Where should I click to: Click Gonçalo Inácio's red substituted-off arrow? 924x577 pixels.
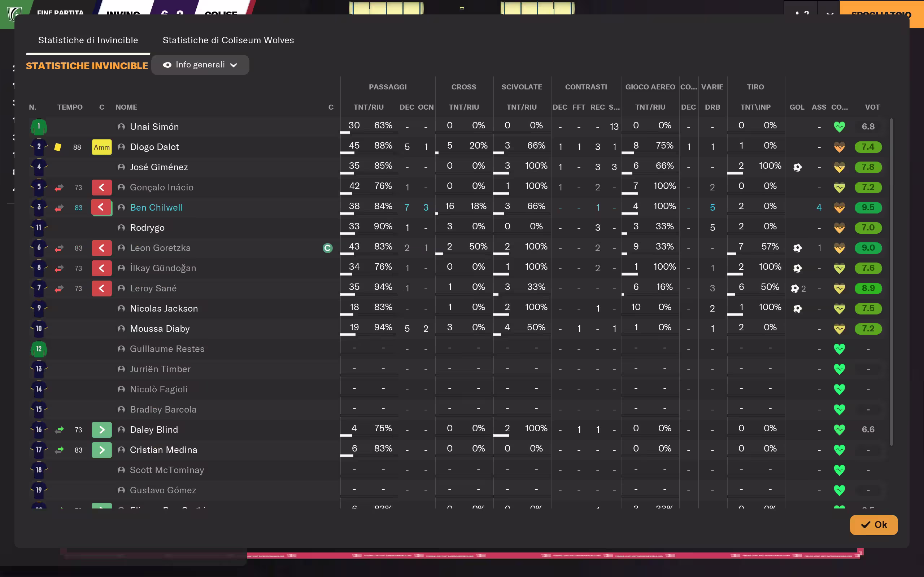tap(101, 188)
